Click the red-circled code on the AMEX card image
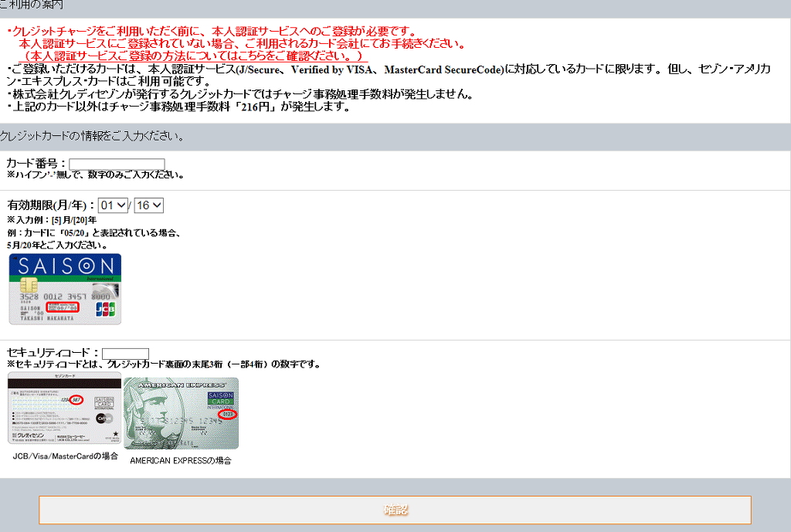This screenshot has height=532, width=791. [228, 415]
